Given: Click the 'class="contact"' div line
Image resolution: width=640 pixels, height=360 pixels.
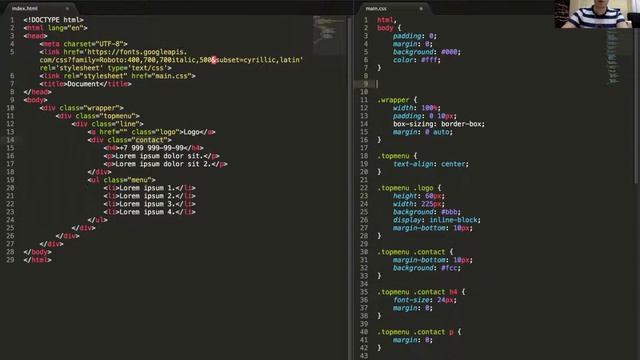Looking at the screenshot, I should 129,140.
